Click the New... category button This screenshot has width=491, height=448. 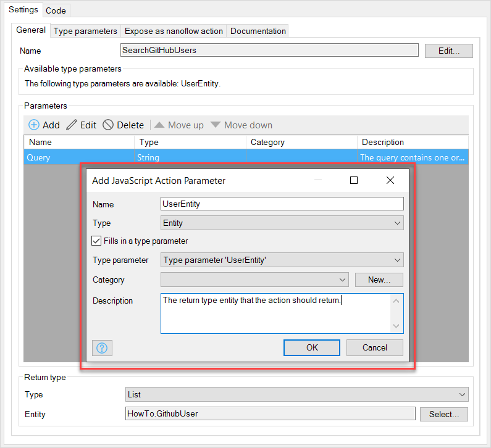coord(379,280)
